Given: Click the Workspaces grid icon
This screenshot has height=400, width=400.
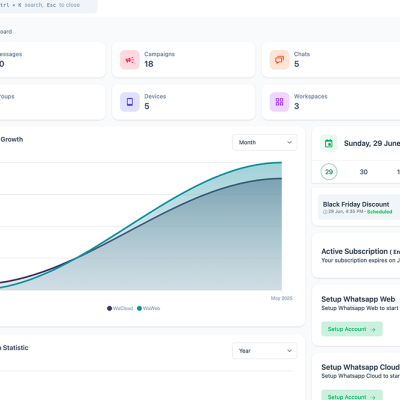Looking at the screenshot, I should click(279, 102).
